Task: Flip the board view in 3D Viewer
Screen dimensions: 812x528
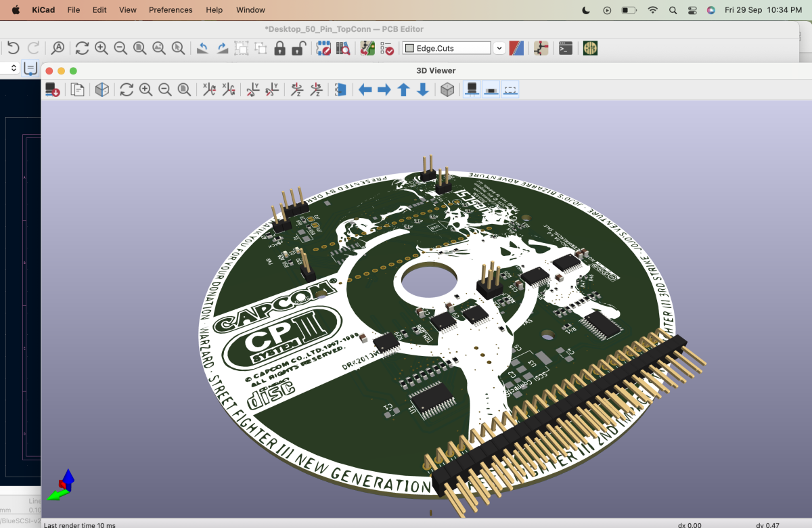Action: point(340,89)
